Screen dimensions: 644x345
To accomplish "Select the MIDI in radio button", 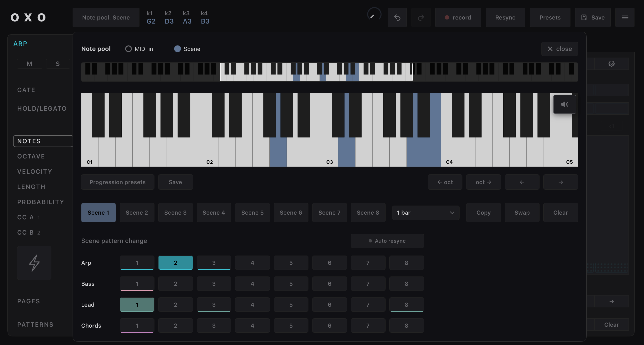I will coord(129,49).
